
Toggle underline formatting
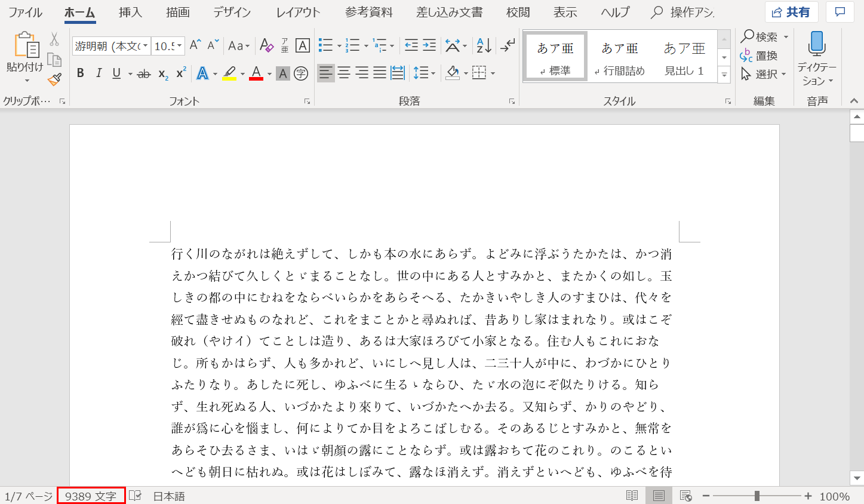click(116, 73)
